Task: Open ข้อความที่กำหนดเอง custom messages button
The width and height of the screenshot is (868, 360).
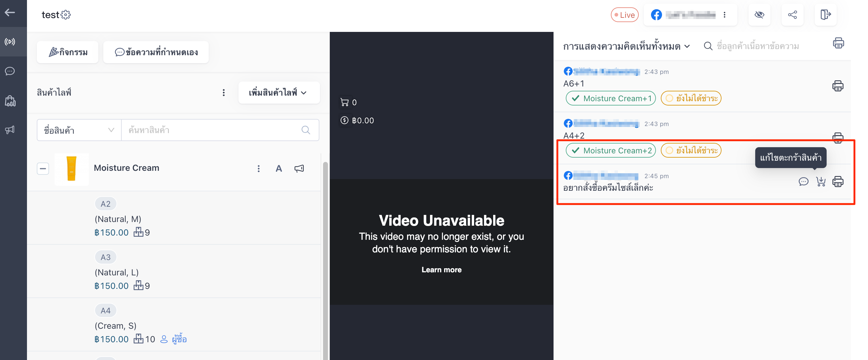Action: click(156, 52)
